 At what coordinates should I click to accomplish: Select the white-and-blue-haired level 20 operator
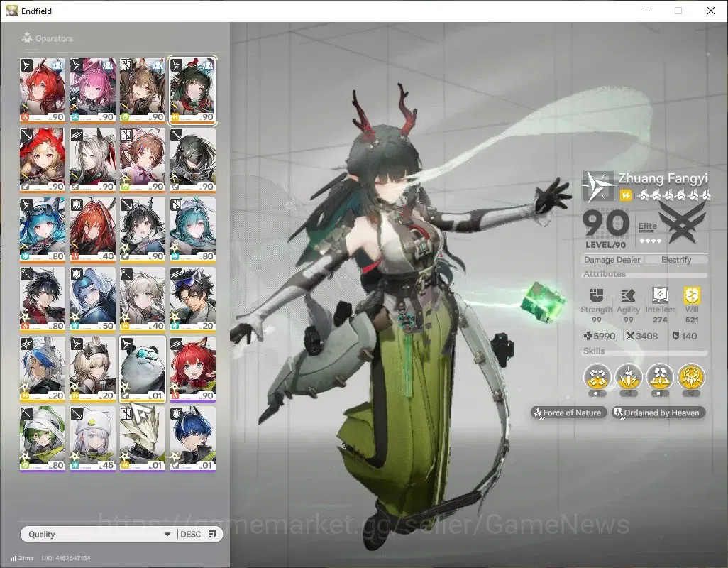pyautogui.click(x=43, y=368)
